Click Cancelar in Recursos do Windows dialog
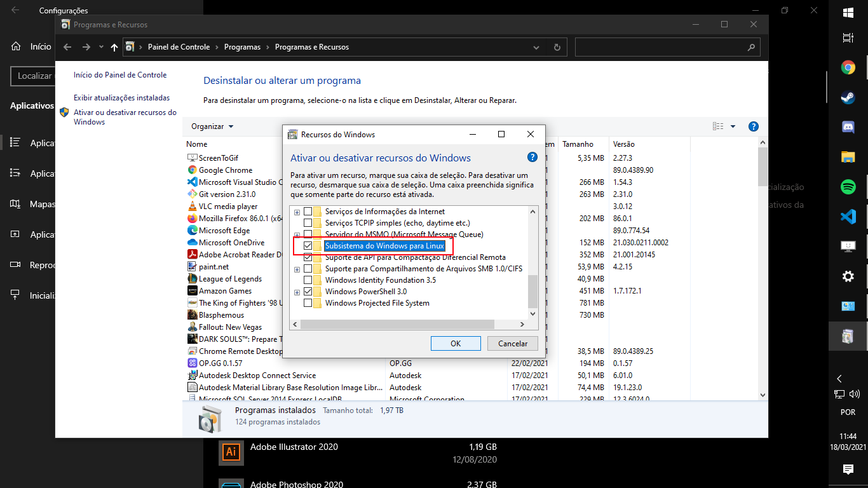This screenshot has height=488, width=868. (513, 343)
